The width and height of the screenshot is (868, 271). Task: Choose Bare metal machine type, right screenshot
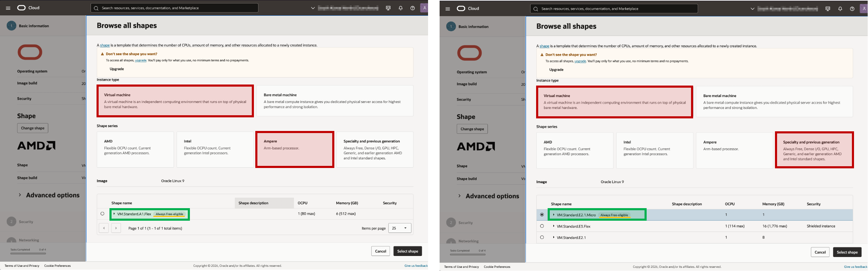click(x=774, y=102)
